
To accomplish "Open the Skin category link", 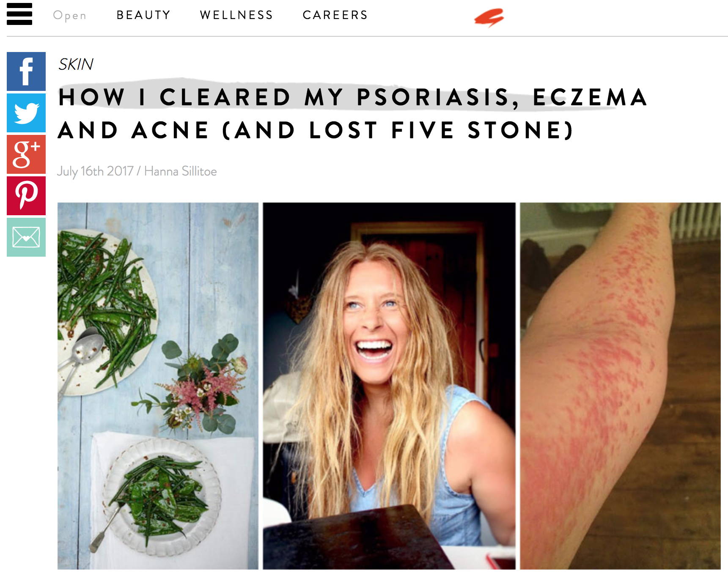I will (76, 64).
